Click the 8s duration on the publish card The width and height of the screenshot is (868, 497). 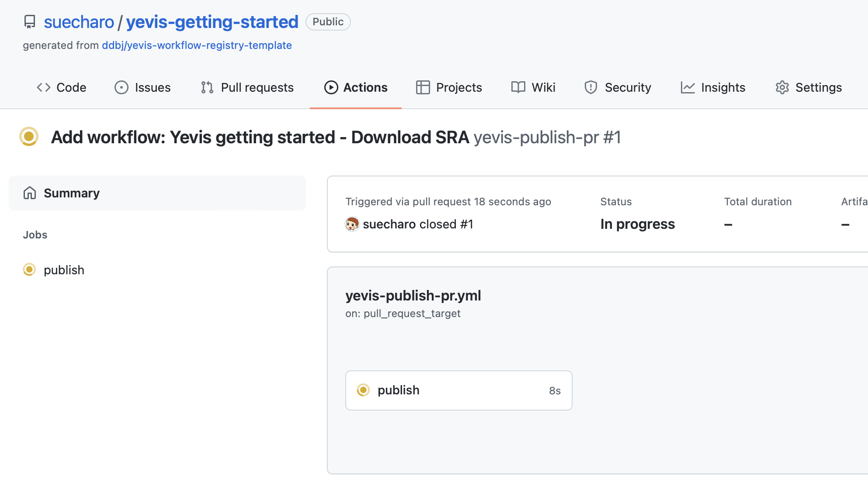[555, 390]
